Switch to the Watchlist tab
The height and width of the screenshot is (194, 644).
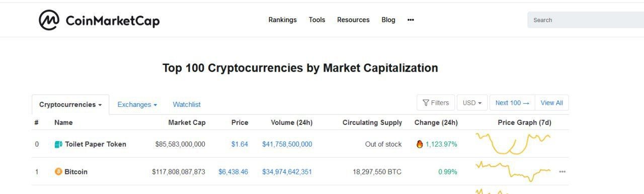[x=187, y=105]
